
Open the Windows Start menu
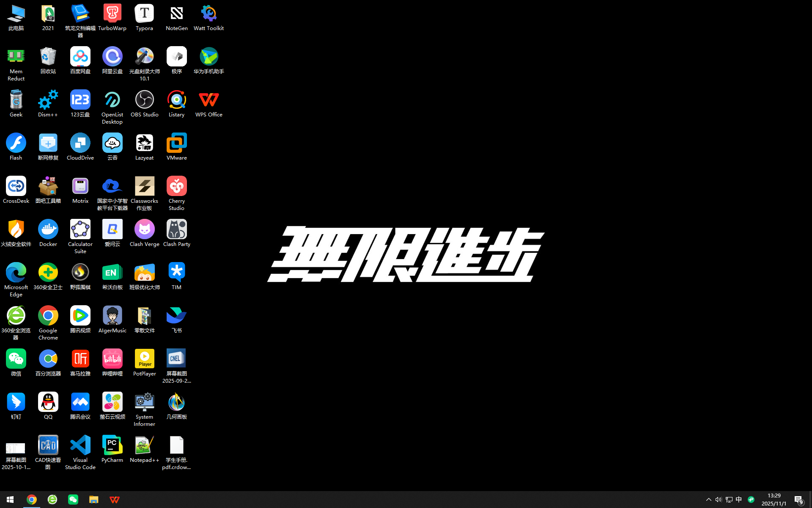pyautogui.click(x=10, y=500)
